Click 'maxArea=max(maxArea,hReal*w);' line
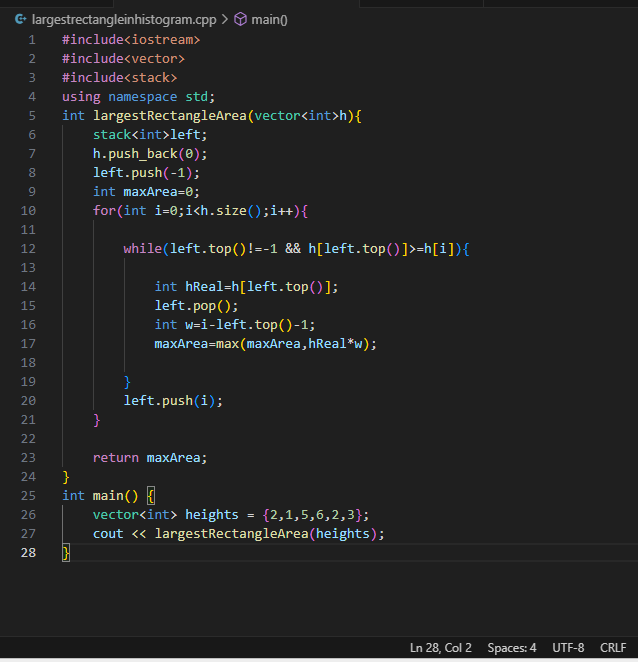The height and width of the screenshot is (662, 638). [266, 344]
